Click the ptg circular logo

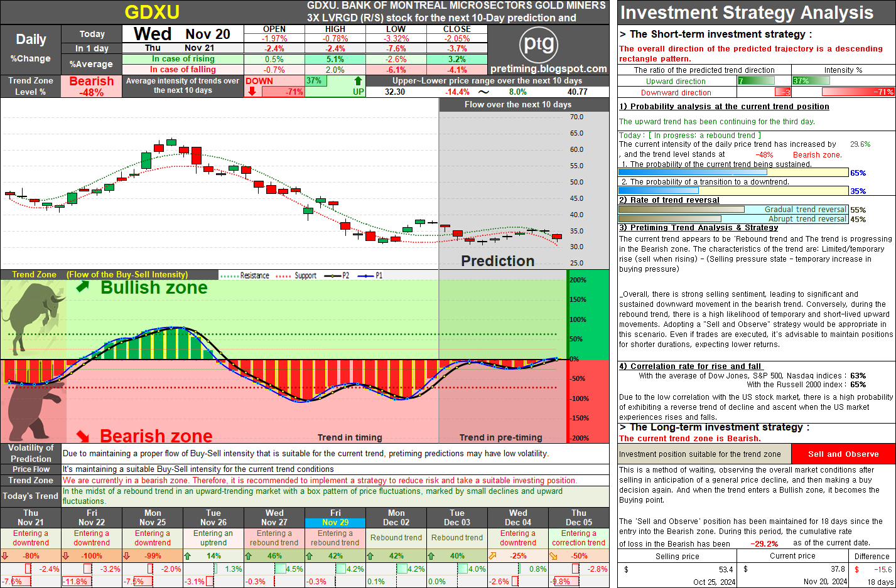pos(539,44)
